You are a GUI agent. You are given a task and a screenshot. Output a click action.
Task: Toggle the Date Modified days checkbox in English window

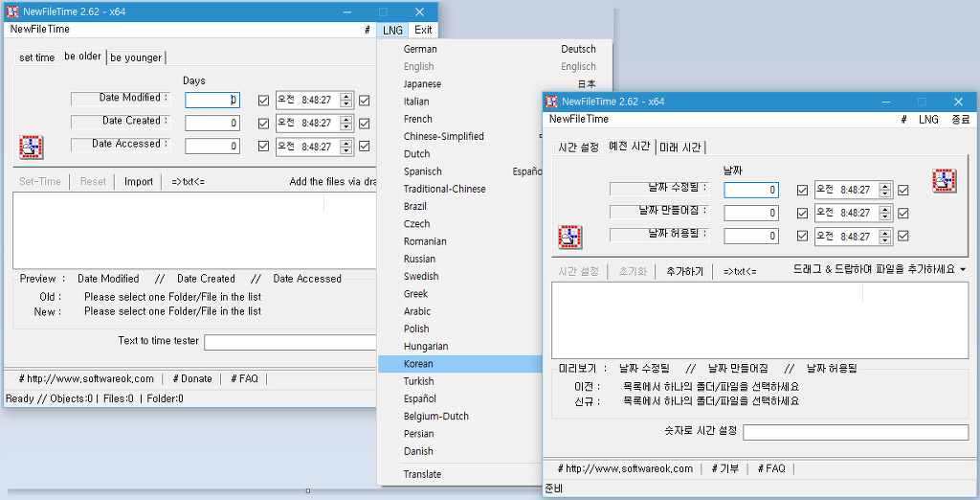click(264, 101)
